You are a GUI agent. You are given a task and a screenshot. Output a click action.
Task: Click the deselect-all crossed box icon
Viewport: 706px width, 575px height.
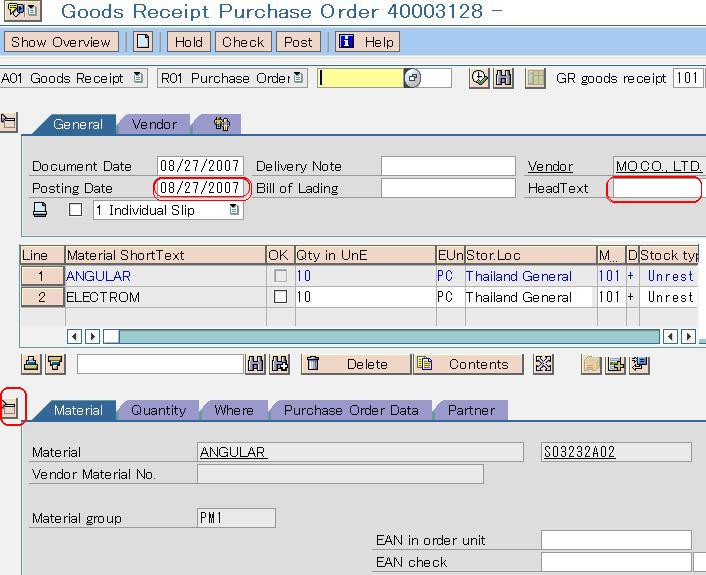coord(543,363)
